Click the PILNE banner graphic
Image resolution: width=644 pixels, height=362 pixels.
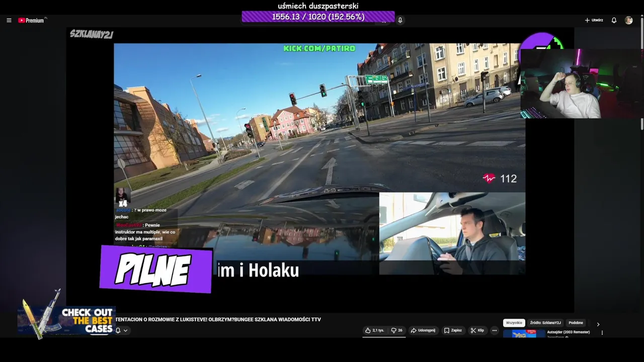tap(156, 269)
